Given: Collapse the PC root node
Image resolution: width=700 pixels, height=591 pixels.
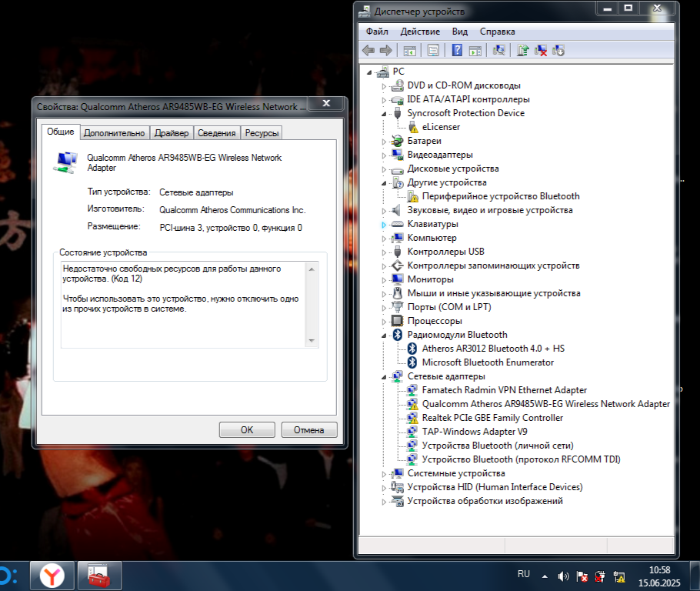Looking at the screenshot, I should [369, 72].
